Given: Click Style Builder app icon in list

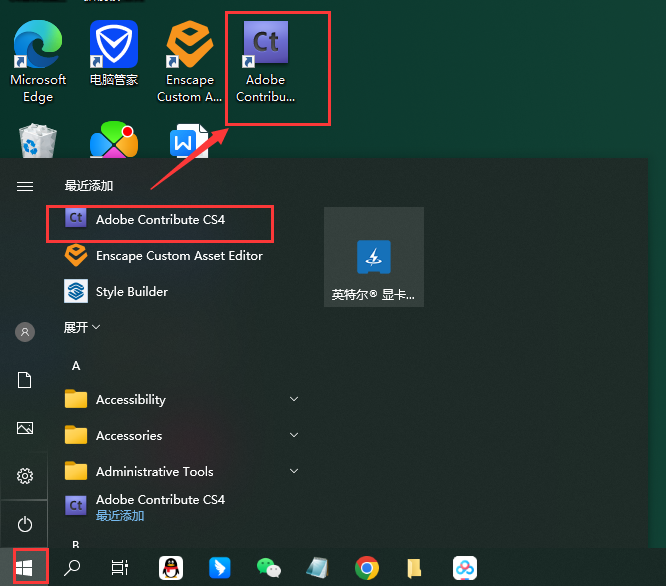Looking at the screenshot, I should (76, 291).
